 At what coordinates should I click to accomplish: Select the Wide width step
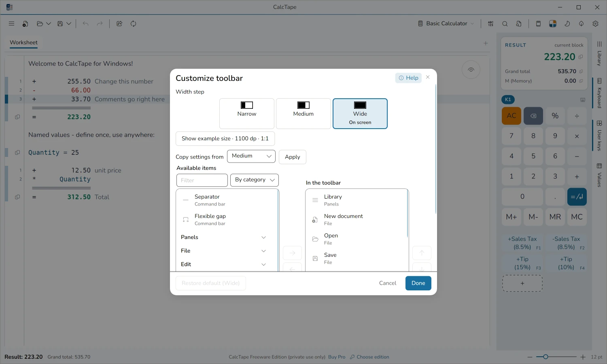[360, 114]
